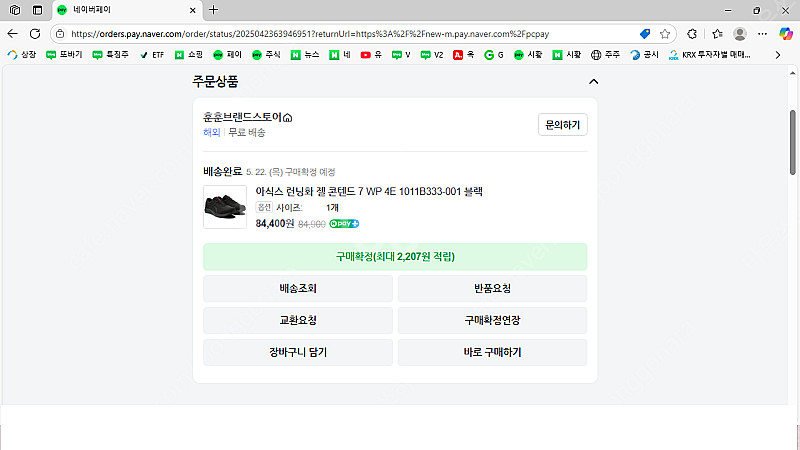
Task: Click the 반품요청 button
Action: pyautogui.click(x=492, y=288)
